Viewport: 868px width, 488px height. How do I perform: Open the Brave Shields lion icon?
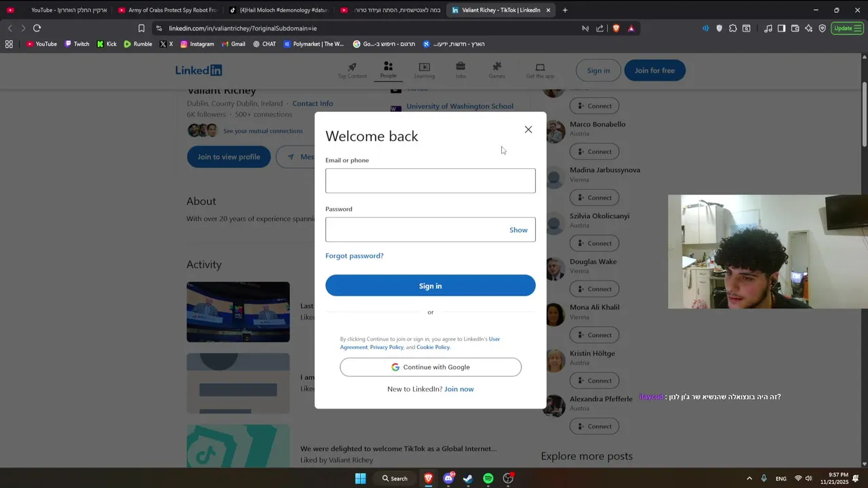click(x=616, y=28)
